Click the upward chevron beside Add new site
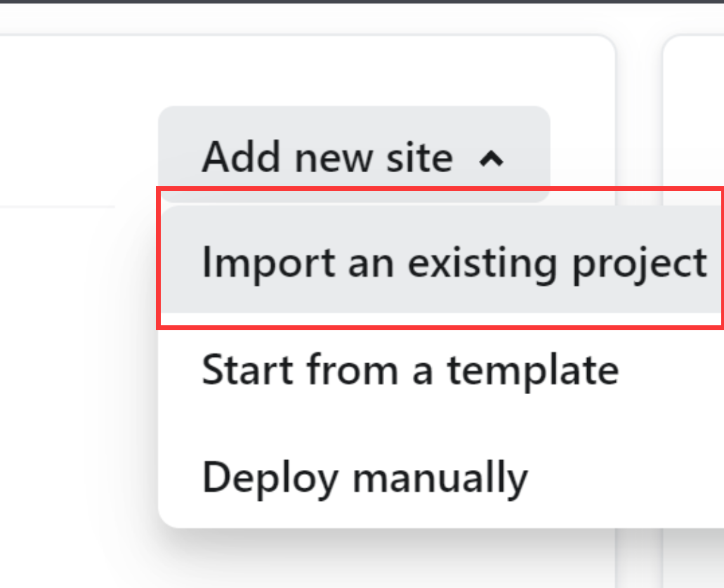 (492, 159)
